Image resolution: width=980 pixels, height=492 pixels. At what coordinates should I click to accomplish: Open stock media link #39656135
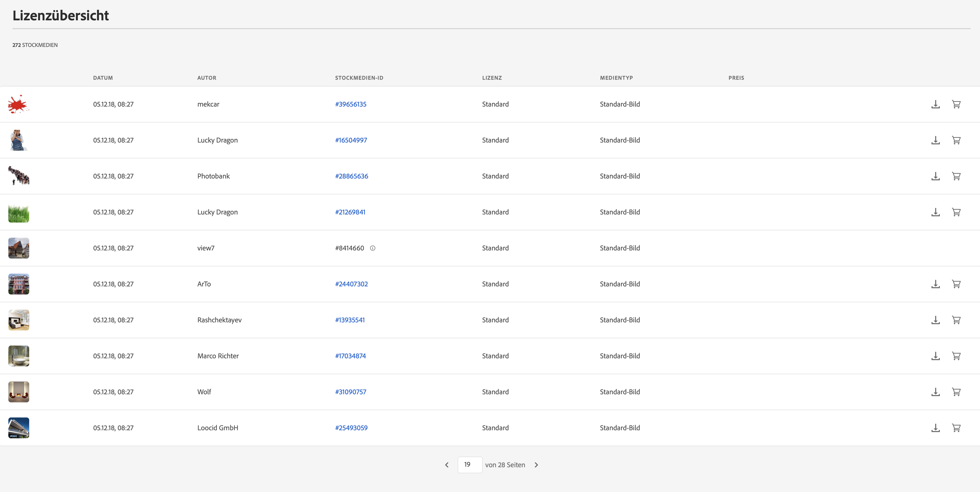(351, 104)
